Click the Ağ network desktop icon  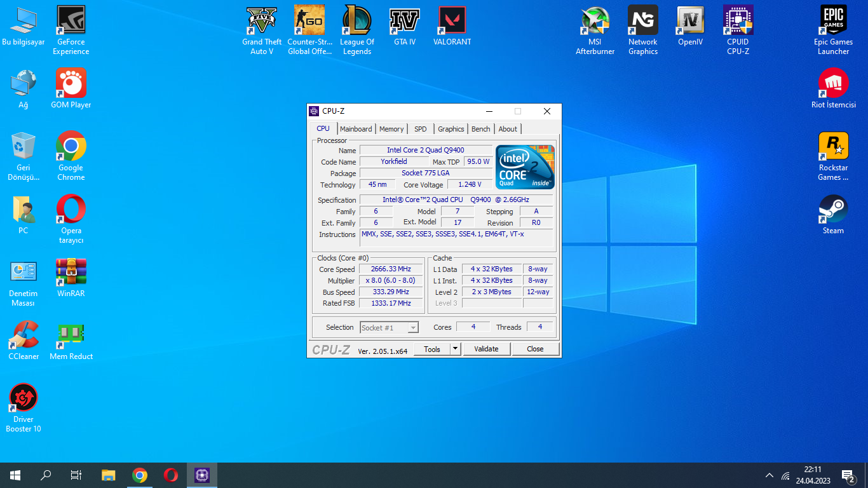point(24,88)
